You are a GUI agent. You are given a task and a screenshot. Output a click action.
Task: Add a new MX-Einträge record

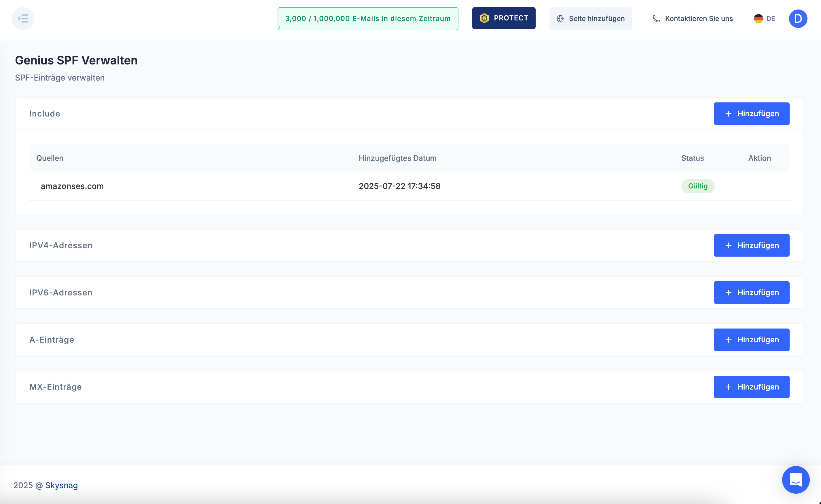[751, 387]
